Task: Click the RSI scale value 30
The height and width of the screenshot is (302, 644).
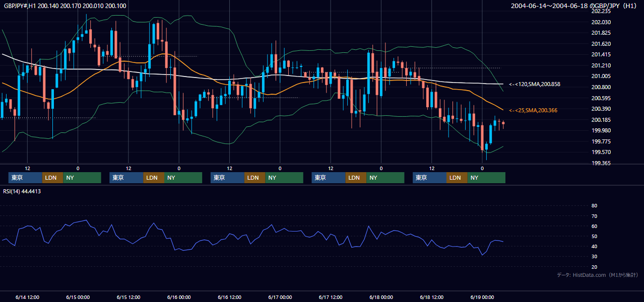Action: coord(594,257)
